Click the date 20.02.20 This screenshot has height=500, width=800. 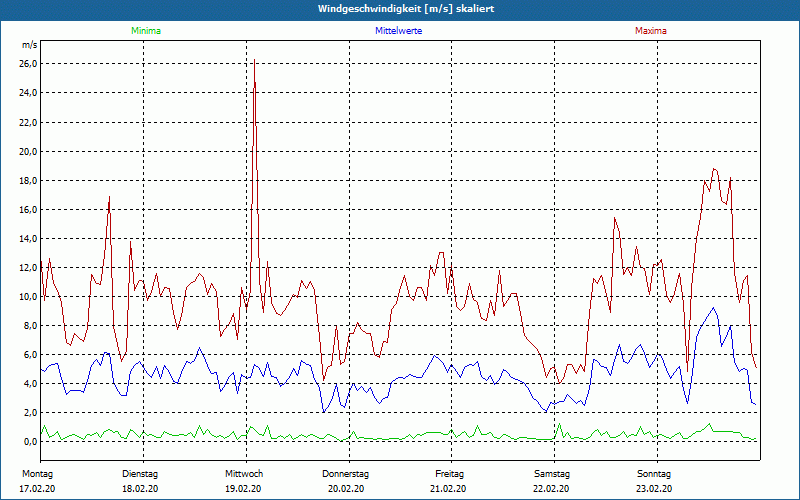point(346,489)
